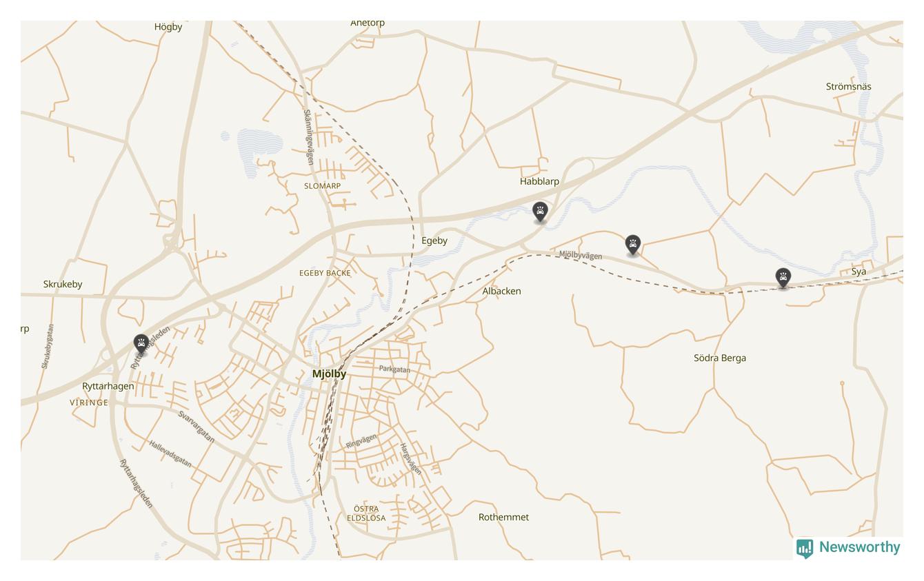924x581 pixels.
Task: Open the Newsworthy text link
Action: coord(859,547)
